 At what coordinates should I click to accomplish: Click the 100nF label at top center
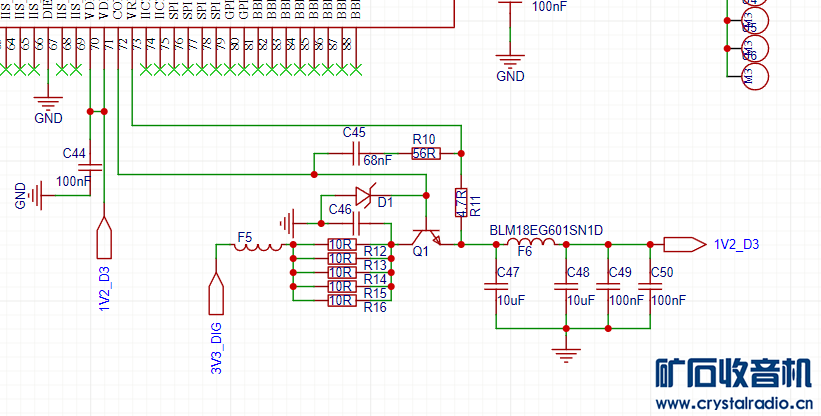tap(549, 7)
